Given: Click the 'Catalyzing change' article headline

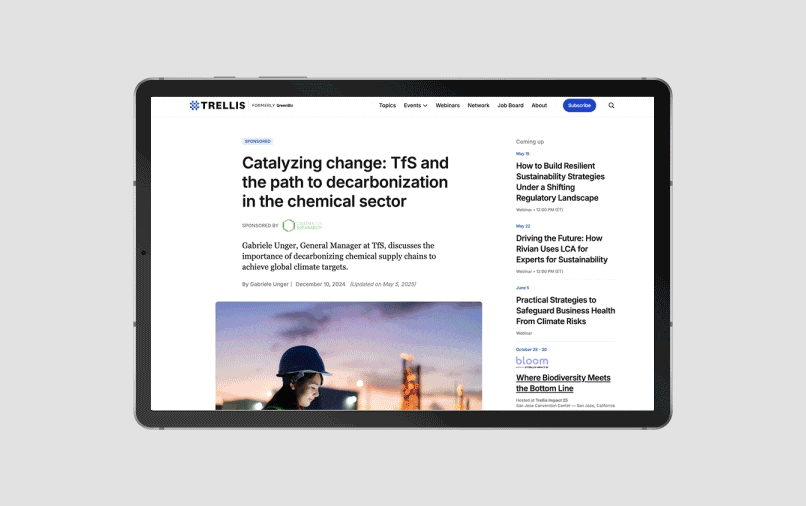Looking at the screenshot, I should (x=345, y=182).
